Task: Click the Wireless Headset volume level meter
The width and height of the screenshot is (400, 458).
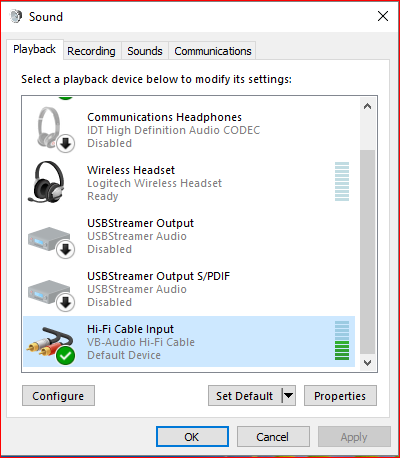Action: pos(342,181)
